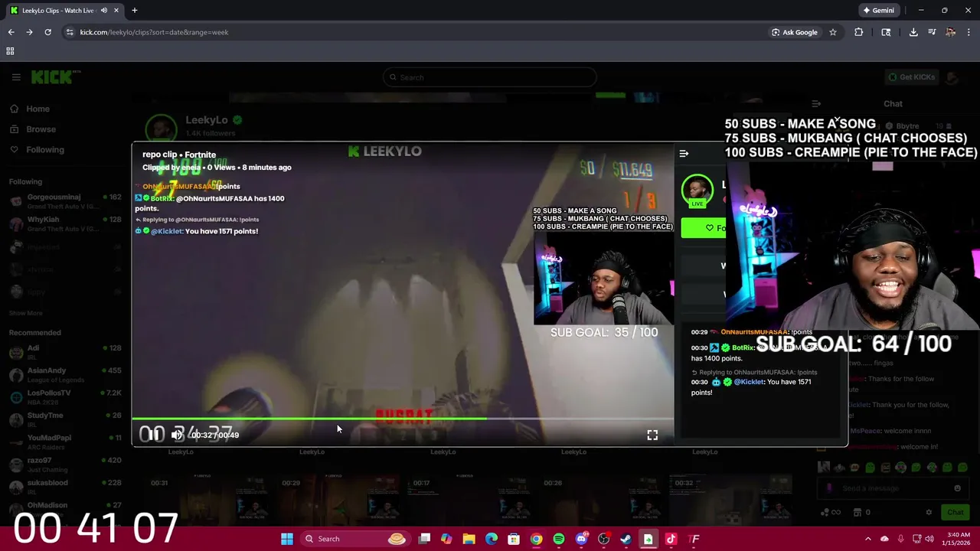Expand the Show more following list
Screen dimensions: 980x551
click(26, 313)
